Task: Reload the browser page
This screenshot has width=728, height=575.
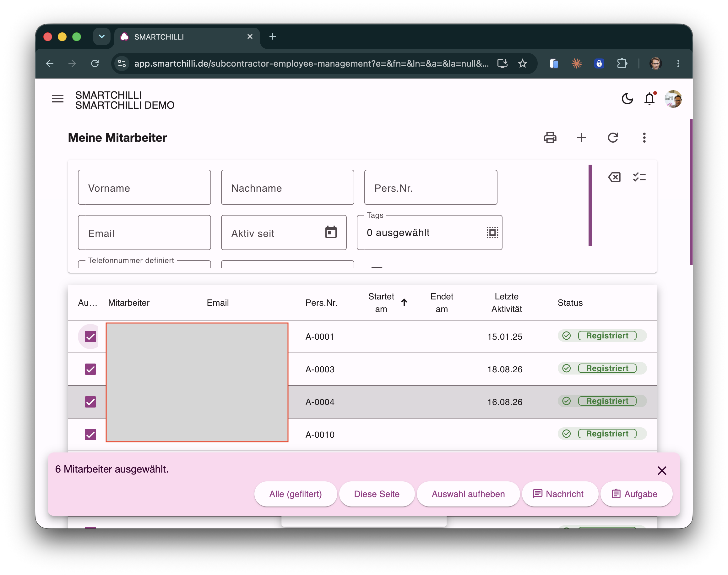Action: (x=95, y=63)
